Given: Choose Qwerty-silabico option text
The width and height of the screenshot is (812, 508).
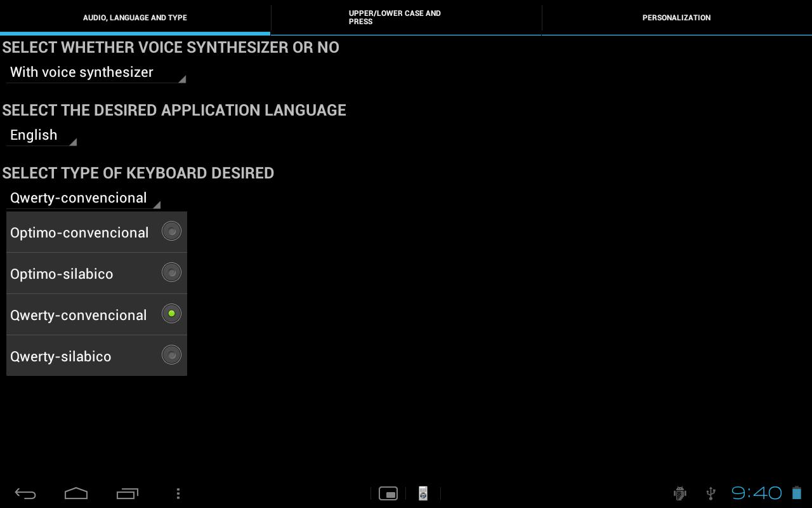Looking at the screenshot, I should (61, 356).
